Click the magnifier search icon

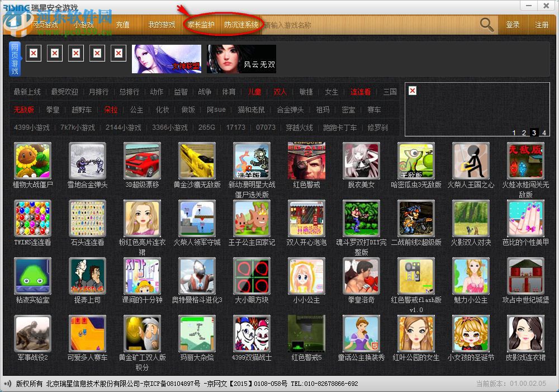point(487,25)
